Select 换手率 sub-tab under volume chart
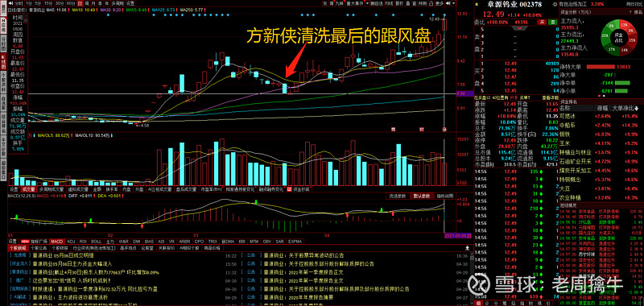 (112, 189)
